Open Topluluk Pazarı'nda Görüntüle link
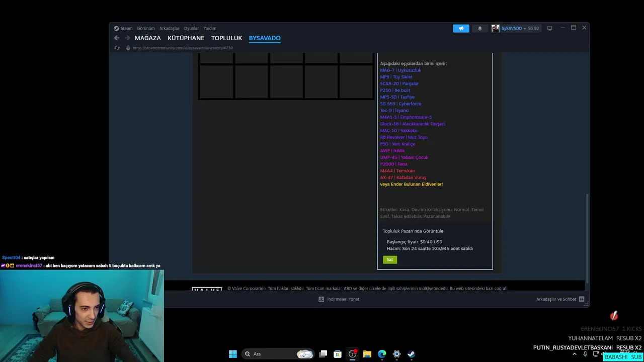This screenshot has width=644, height=362. pos(413,231)
